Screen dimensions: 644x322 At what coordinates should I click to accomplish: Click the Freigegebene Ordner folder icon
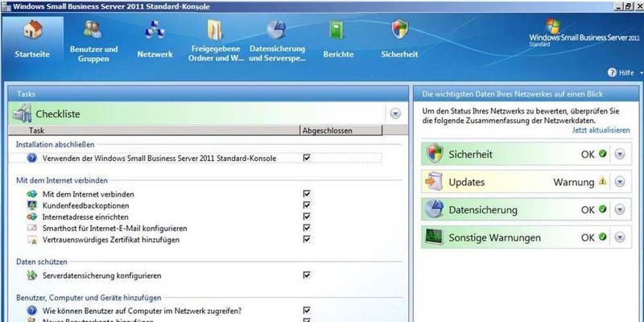click(x=215, y=30)
